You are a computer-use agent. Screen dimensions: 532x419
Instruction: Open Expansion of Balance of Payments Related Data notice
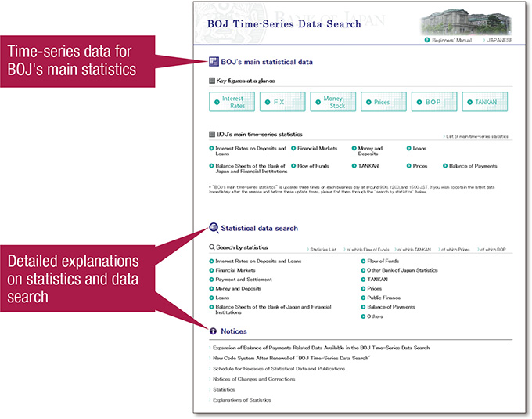(x=320, y=348)
